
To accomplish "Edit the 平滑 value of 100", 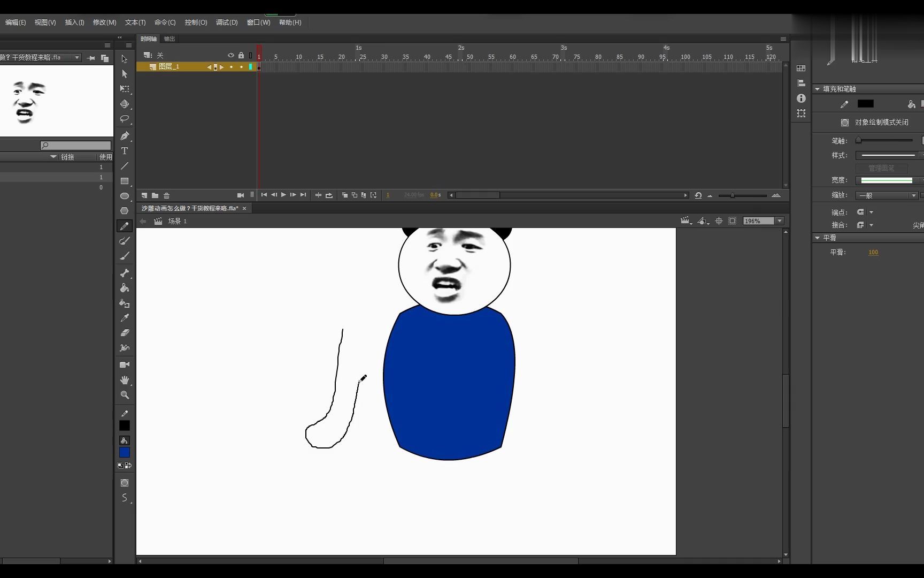I will (874, 252).
